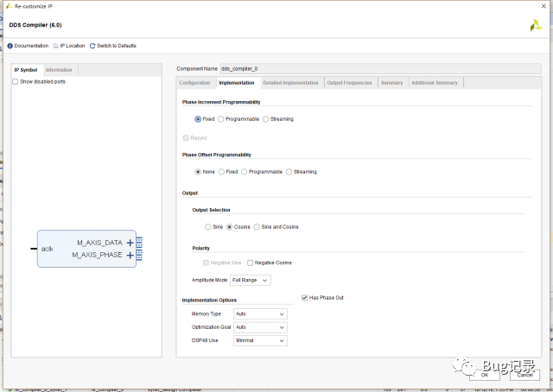
Task: Switch to the Summary tab
Action: [x=391, y=83]
